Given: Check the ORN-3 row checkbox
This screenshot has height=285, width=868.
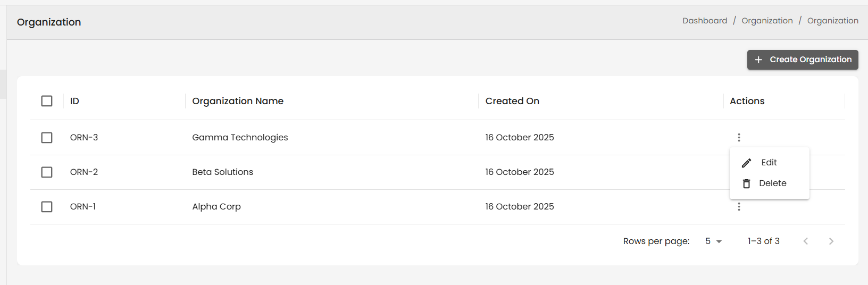Looking at the screenshot, I should [x=47, y=138].
